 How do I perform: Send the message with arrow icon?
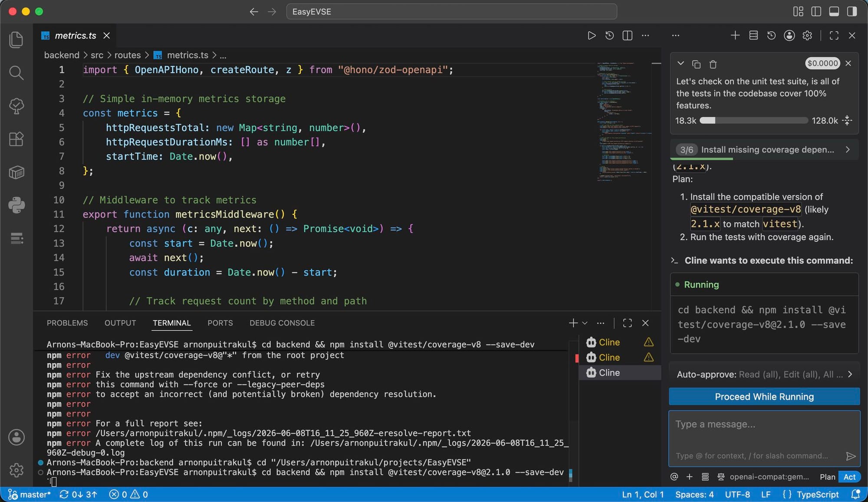[851, 456]
